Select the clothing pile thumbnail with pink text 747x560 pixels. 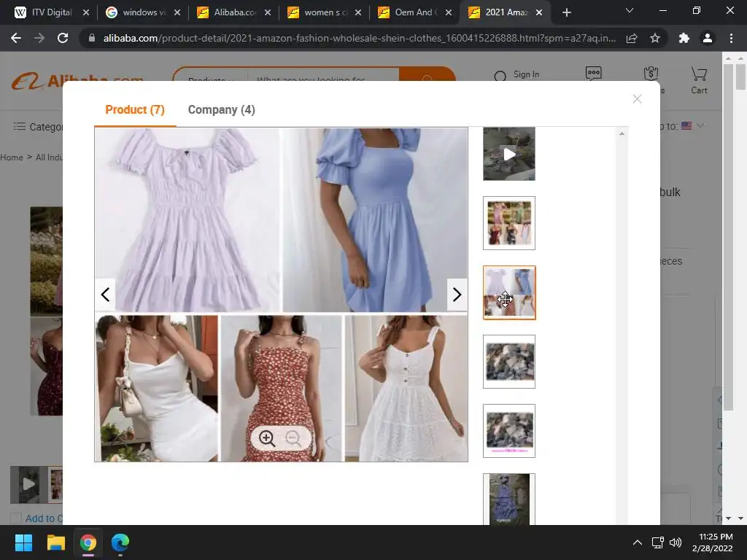(508, 431)
